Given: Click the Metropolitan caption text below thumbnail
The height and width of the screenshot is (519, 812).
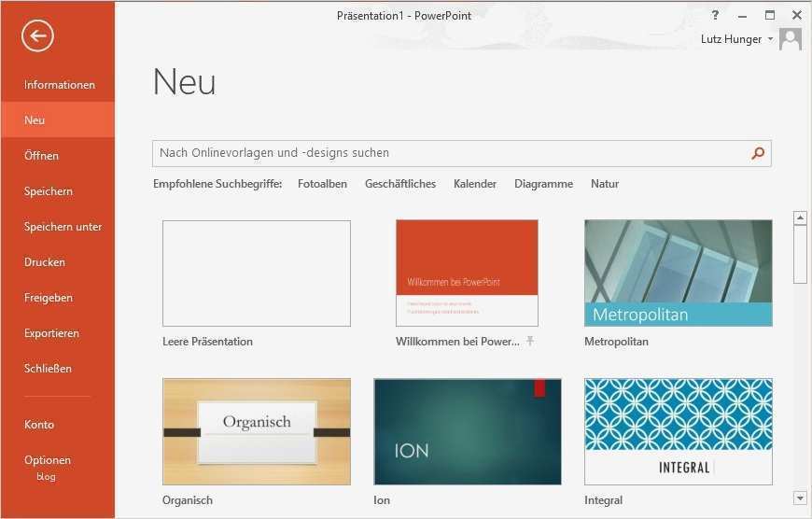Looking at the screenshot, I should click(616, 342).
